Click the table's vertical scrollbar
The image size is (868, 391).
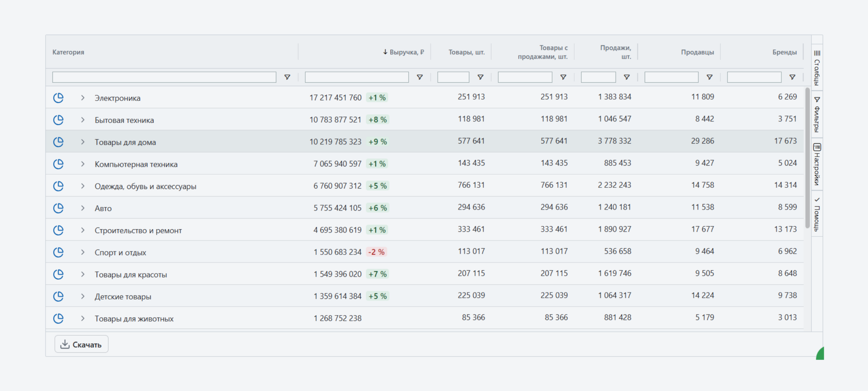[807, 158]
